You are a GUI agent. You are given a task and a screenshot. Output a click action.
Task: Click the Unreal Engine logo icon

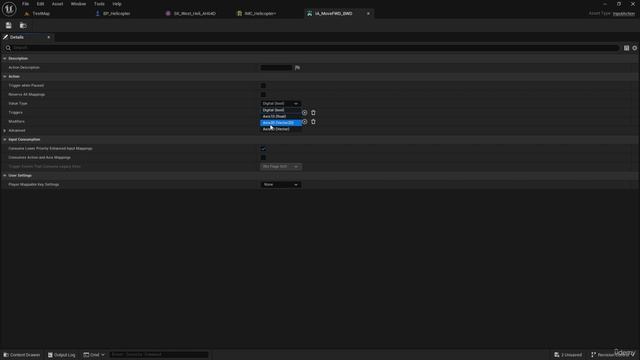(9, 9)
